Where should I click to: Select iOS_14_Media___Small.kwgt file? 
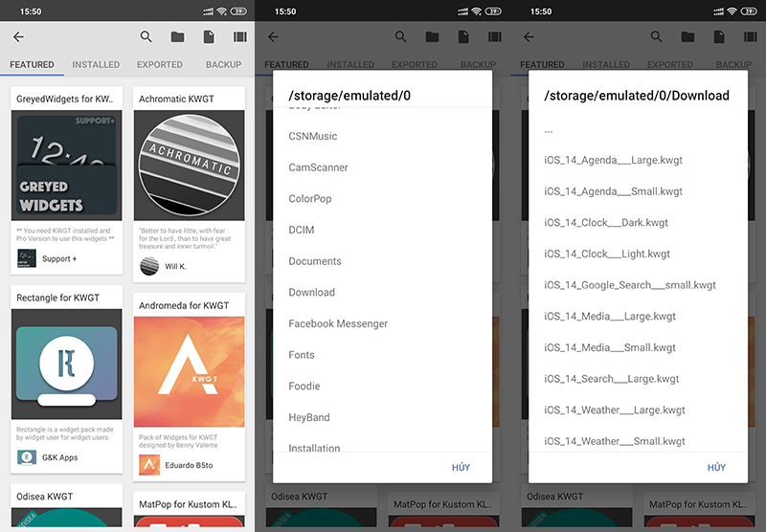638,347
